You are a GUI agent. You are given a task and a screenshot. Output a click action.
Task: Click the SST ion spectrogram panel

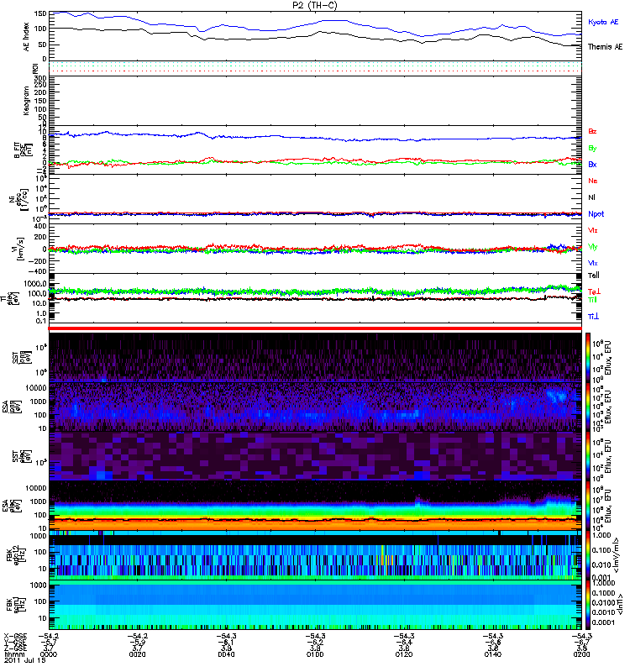[x=315, y=358]
